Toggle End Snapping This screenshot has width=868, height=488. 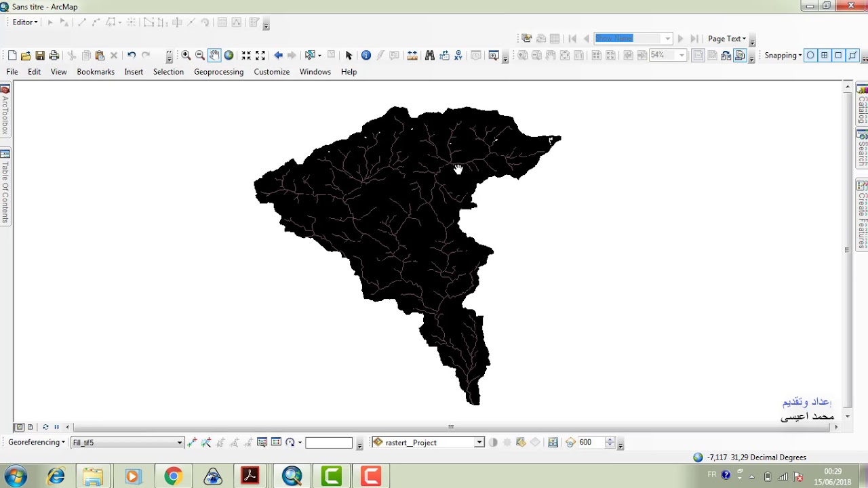(825, 56)
